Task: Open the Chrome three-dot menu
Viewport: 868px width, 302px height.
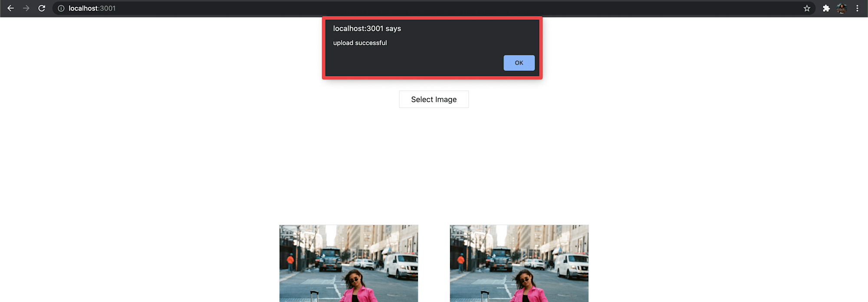Action: (857, 8)
